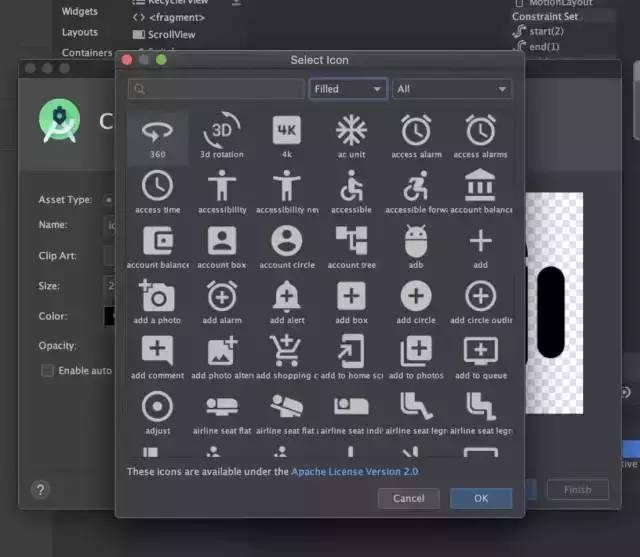Pick the account balance wallet icon
Viewport: 640px width, 557px height.
pyautogui.click(x=158, y=248)
